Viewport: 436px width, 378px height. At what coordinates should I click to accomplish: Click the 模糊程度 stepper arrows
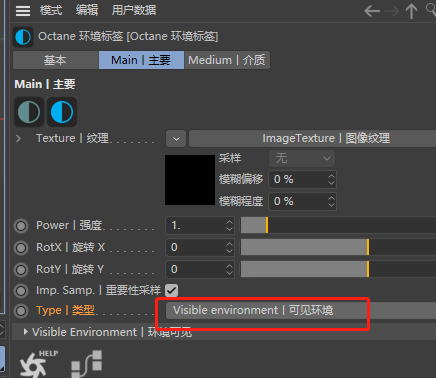331,201
